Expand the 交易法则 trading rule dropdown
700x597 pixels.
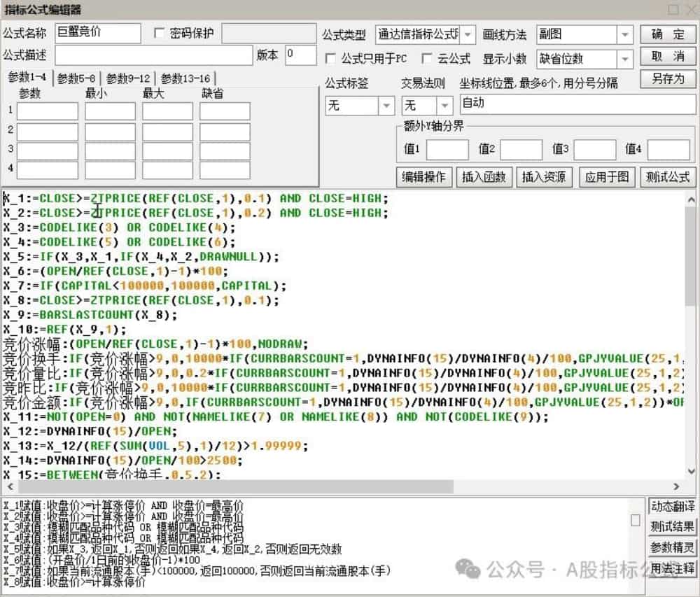[444, 106]
